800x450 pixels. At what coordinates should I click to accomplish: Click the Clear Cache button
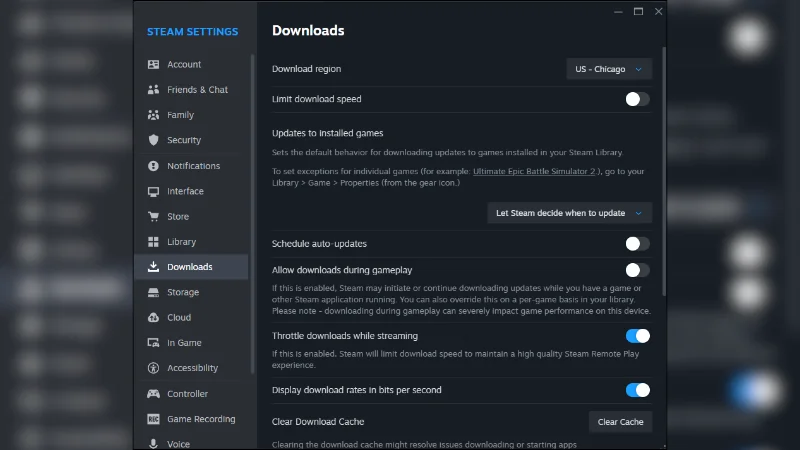click(x=620, y=422)
